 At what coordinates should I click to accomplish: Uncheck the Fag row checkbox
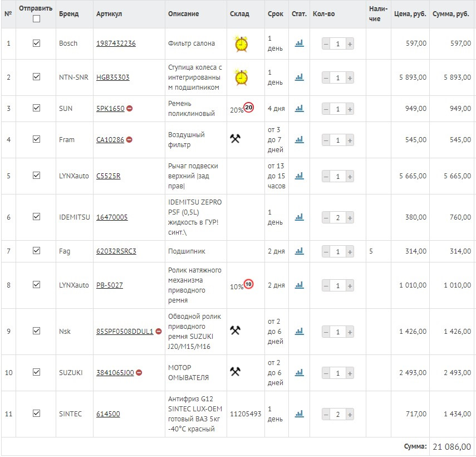click(36, 250)
